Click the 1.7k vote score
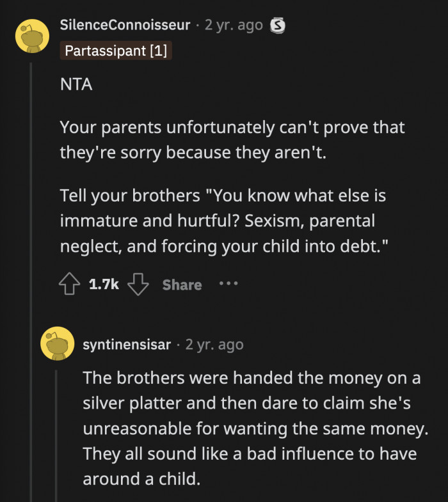This screenshot has width=448, height=502. [x=104, y=285]
